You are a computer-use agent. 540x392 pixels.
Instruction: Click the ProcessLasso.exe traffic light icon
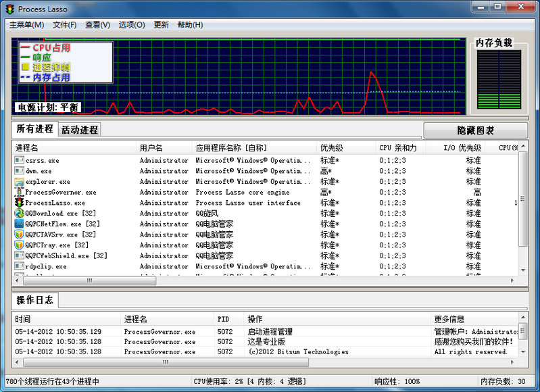[20, 203]
